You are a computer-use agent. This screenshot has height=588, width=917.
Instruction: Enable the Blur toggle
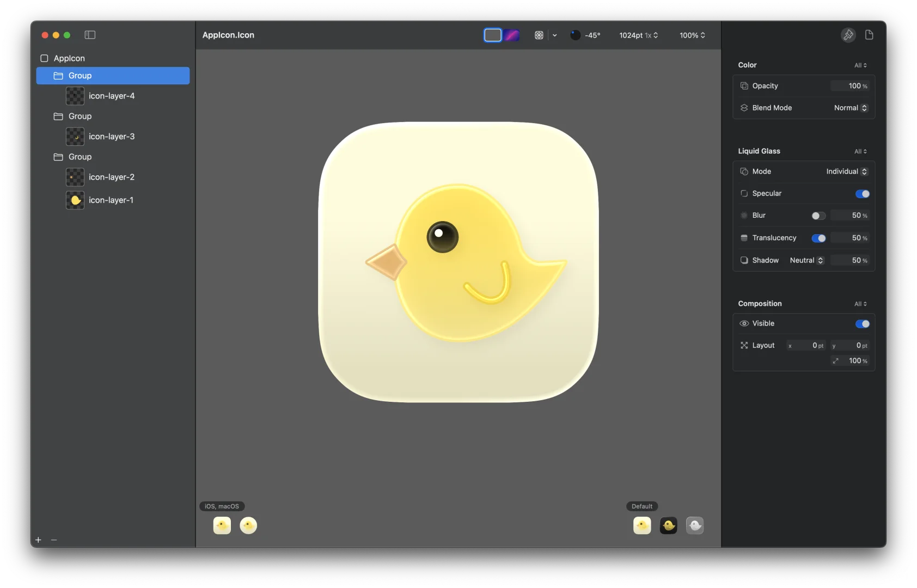[x=819, y=216]
